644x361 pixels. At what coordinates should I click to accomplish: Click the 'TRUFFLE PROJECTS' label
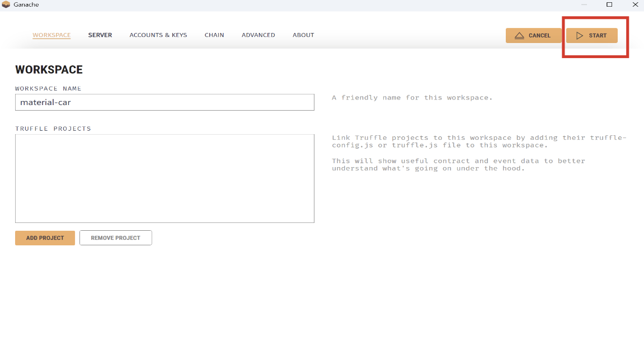(x=53, y=129)
